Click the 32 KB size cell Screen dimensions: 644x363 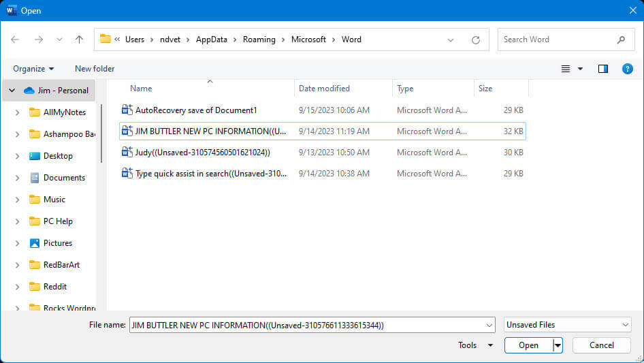(513, 131)
